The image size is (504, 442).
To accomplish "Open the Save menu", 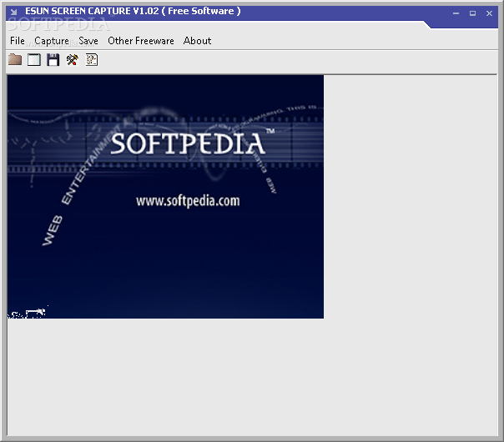I will 88,41.
